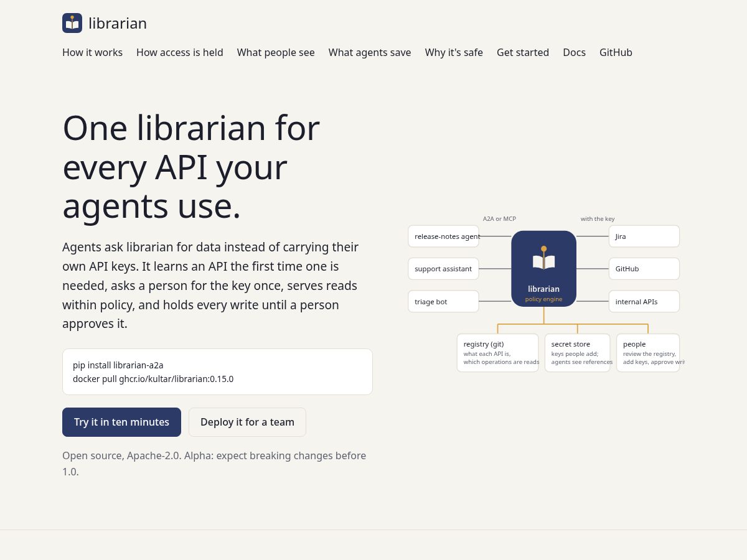Viewport: 747px width, 560px height.
Task: Click the Jira box in diagram
Action: [644, 236]
